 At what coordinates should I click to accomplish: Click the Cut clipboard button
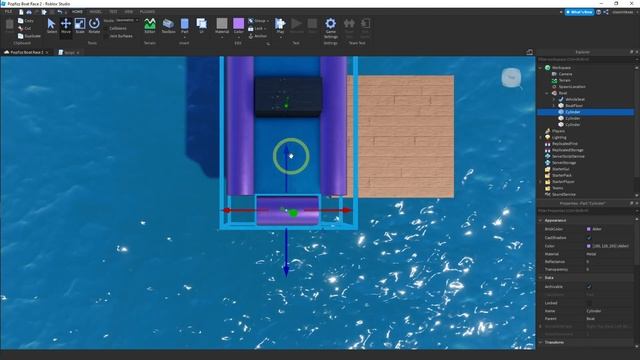pos(24,28)
